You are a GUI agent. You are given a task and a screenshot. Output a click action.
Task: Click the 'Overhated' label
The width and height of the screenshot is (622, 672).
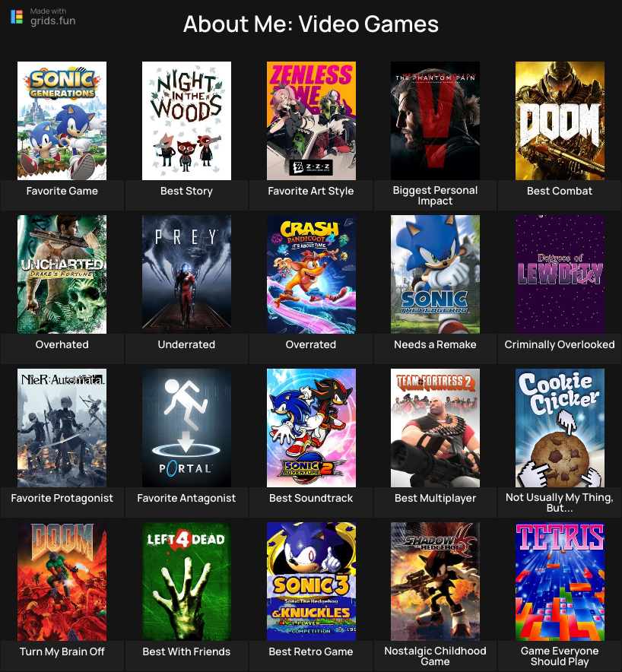[62, 344]
